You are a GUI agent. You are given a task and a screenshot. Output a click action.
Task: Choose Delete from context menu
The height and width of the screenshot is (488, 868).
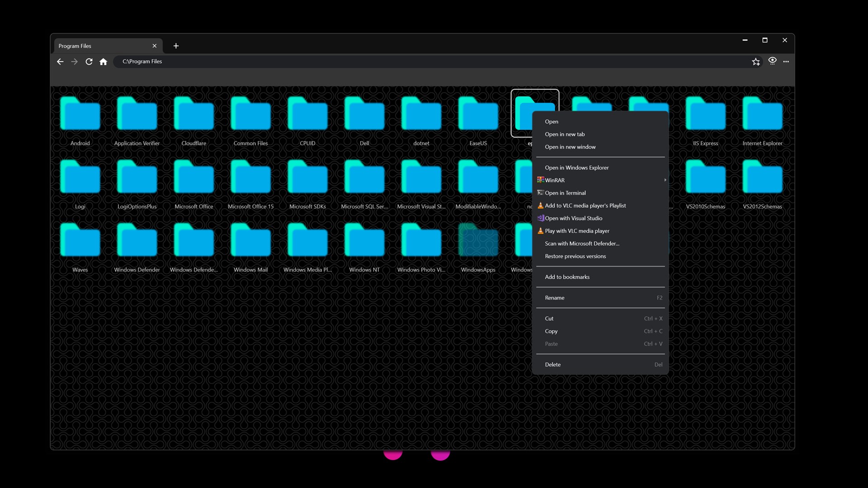(552, 365)
